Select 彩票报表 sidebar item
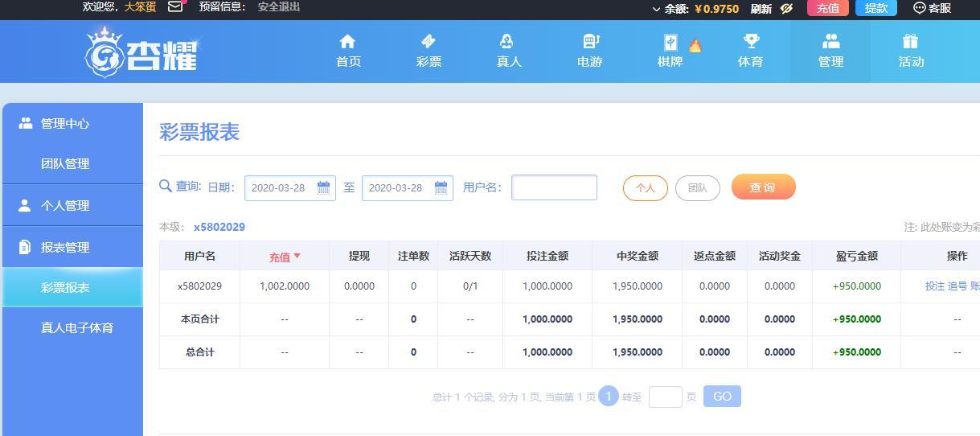980x436 pixels. (x=73, y=287)
